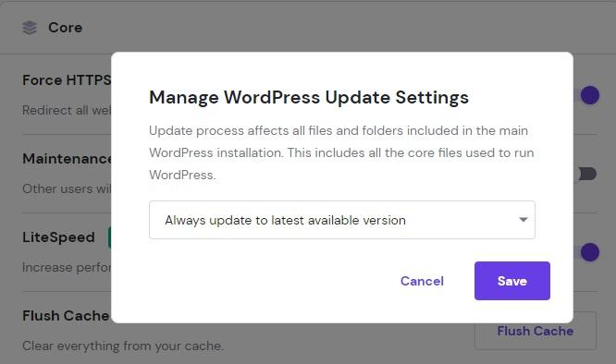Toggle the Force HTTPS switch
Image resolution: width=616 pixels, height=364 pixels.
pos(586,95)
